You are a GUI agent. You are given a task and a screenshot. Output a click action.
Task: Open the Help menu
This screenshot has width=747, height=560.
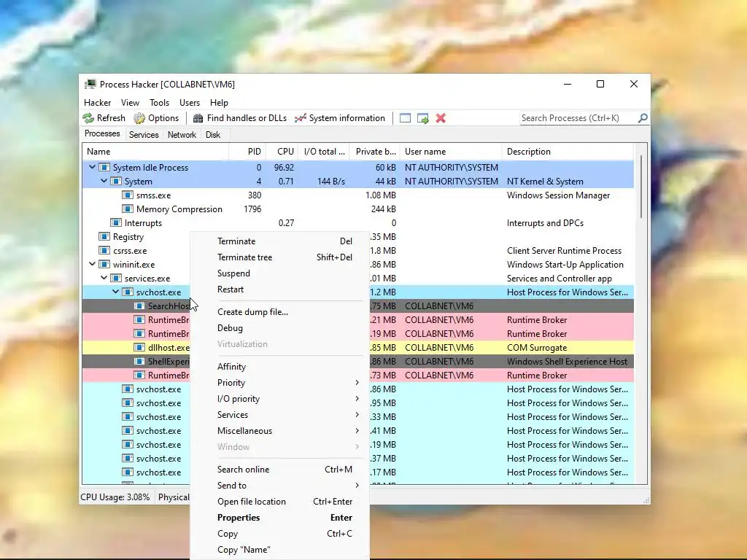coord(219,102)
